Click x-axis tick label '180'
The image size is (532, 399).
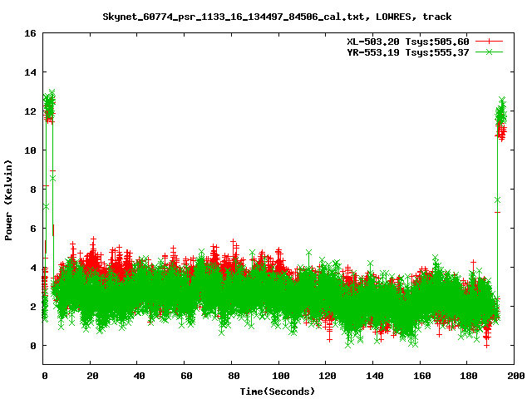[469, 376]
